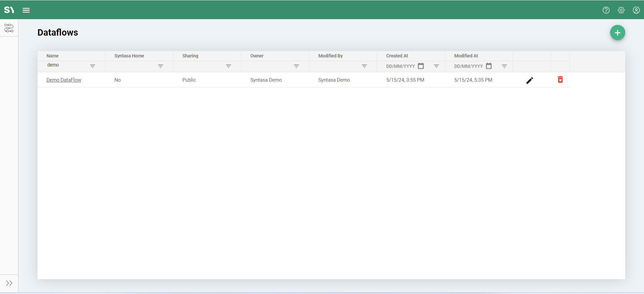Open the settings gear icon

621,10
